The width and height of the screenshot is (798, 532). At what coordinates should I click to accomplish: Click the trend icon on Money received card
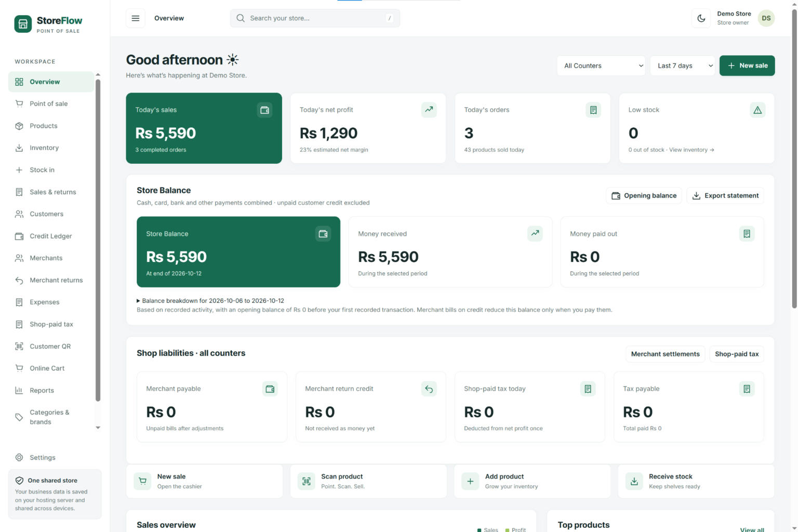point(535,234)
